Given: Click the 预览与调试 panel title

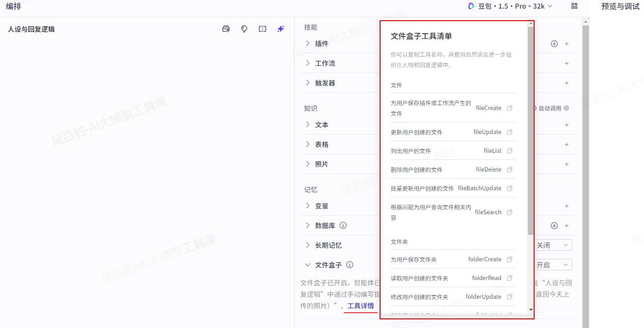Looking at the screenshot, I should click(620, 6).
